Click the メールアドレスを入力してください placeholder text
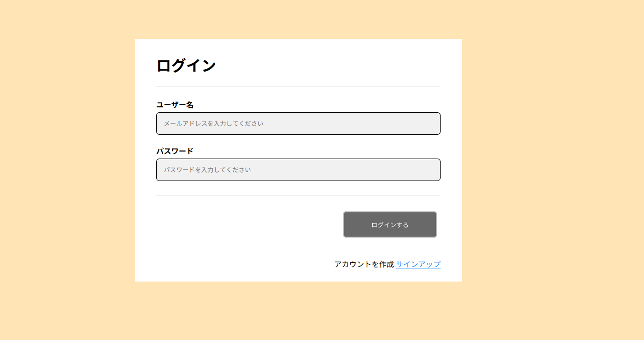 [x=214, y=123]
